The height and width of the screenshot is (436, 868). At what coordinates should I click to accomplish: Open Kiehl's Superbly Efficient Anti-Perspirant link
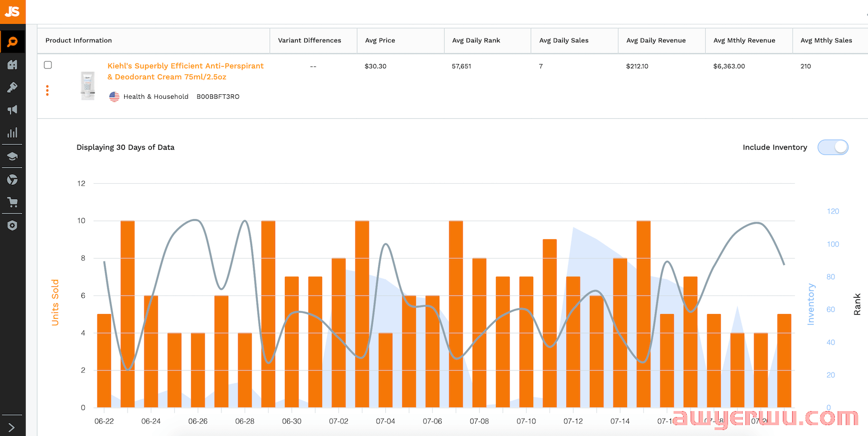click(x=186, y=71)
